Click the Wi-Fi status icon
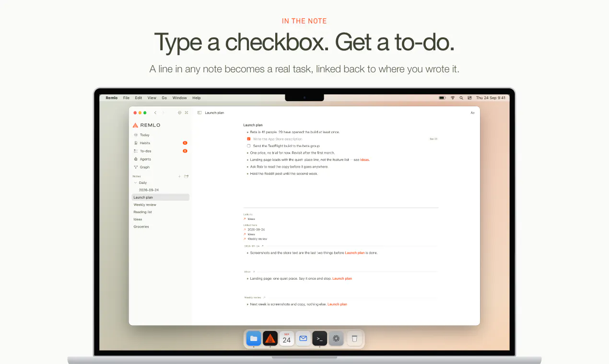Viewport: 609px width, 364px height. point(452,98)
